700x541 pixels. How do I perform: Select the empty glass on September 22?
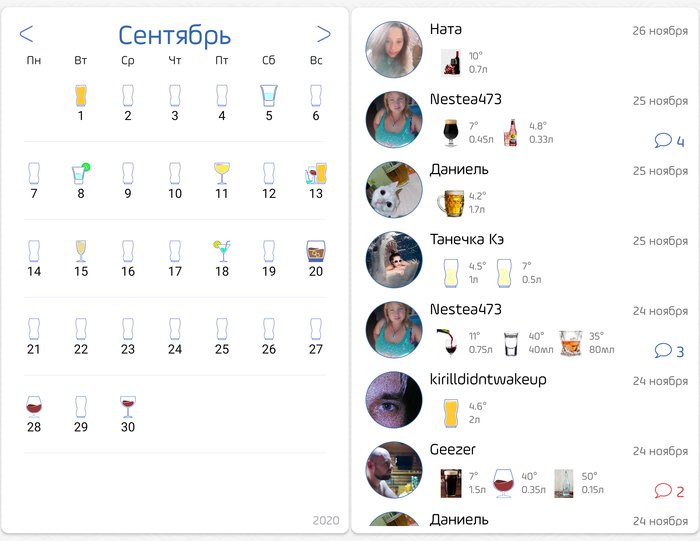click(x=81, y=329)
